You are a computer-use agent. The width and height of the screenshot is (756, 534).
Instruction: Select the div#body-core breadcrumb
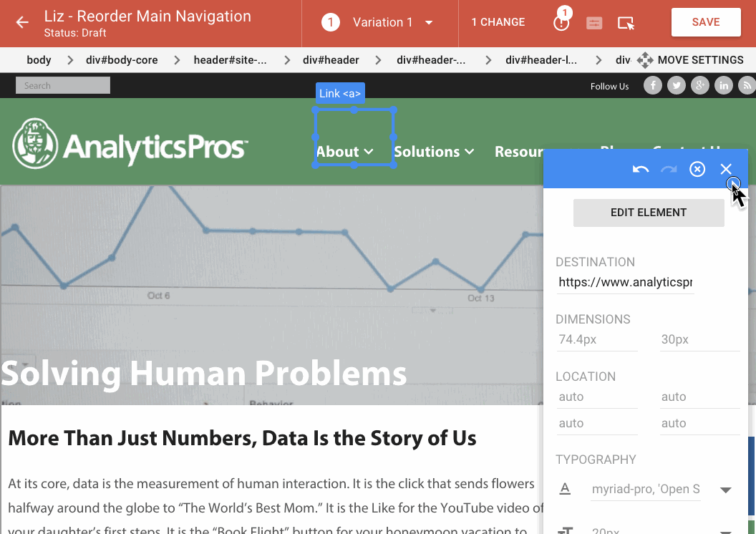(122, 60)
